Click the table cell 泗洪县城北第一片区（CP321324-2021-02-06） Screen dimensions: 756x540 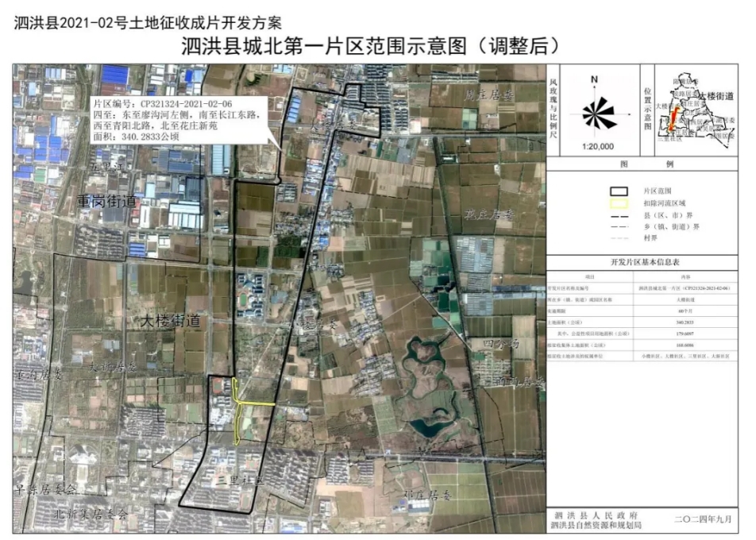(685, 288)
